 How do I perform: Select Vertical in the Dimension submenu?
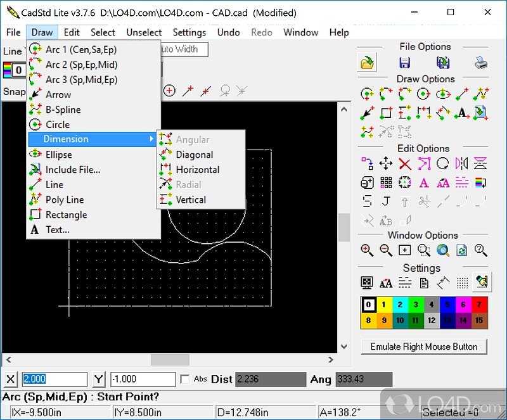201,200
